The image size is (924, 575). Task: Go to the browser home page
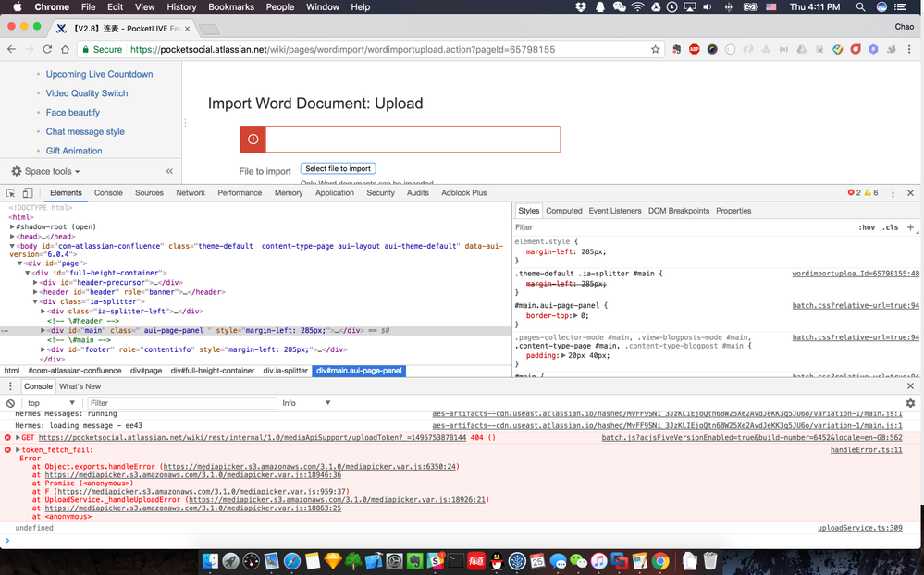[65, 50]
